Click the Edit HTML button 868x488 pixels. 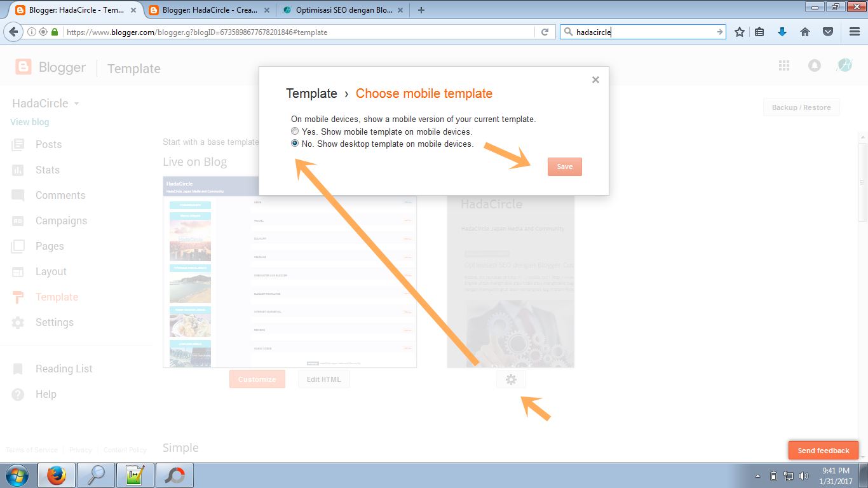tap(324, 379)
